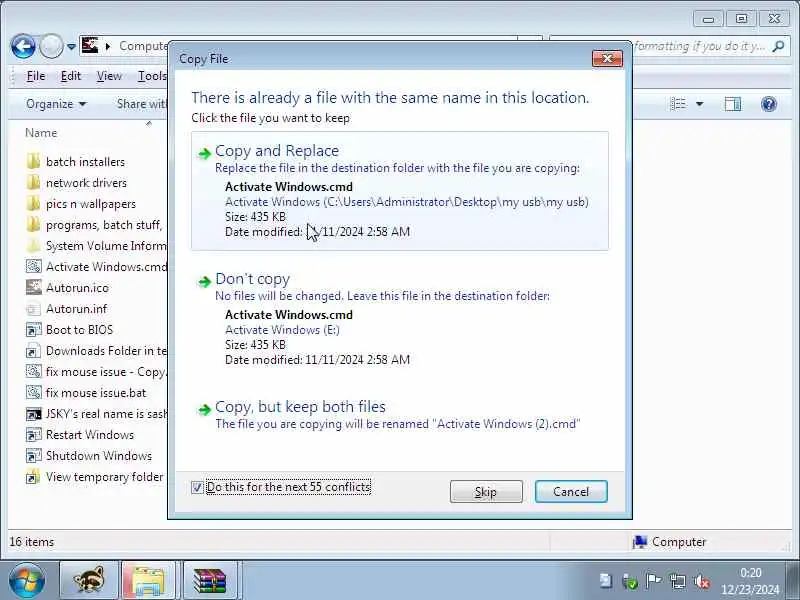800x600 pixels.
Task: Click the Share with toolbar button
Action: point(142,104)
